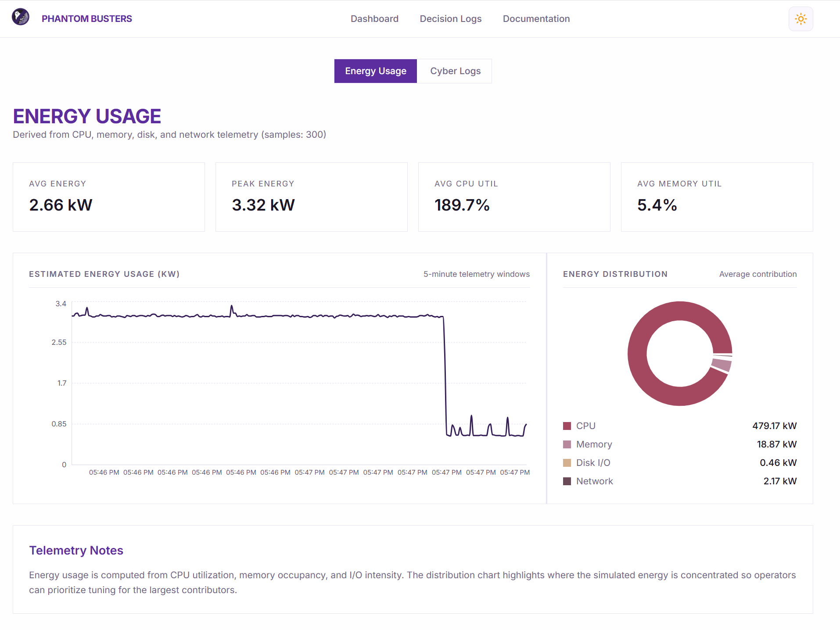Screen dimensions: 840x630
Task: Select the Energy Usage tab
Action: pos(376,71)
